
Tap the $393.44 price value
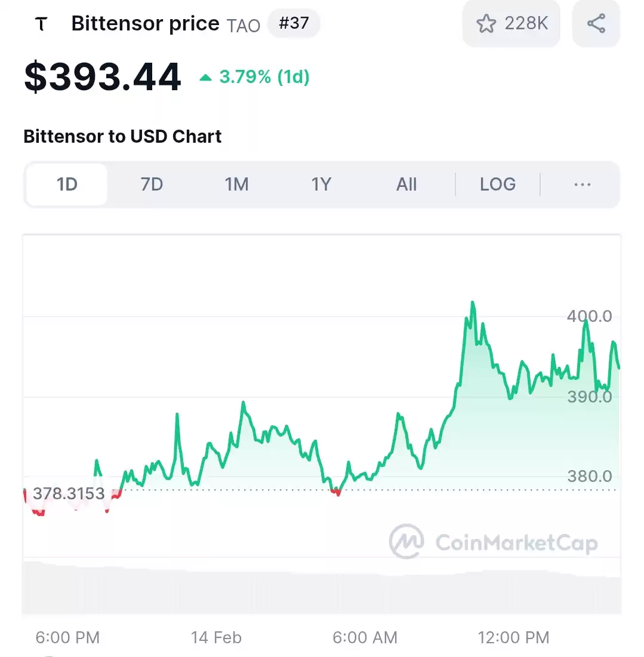click(103, 76)
